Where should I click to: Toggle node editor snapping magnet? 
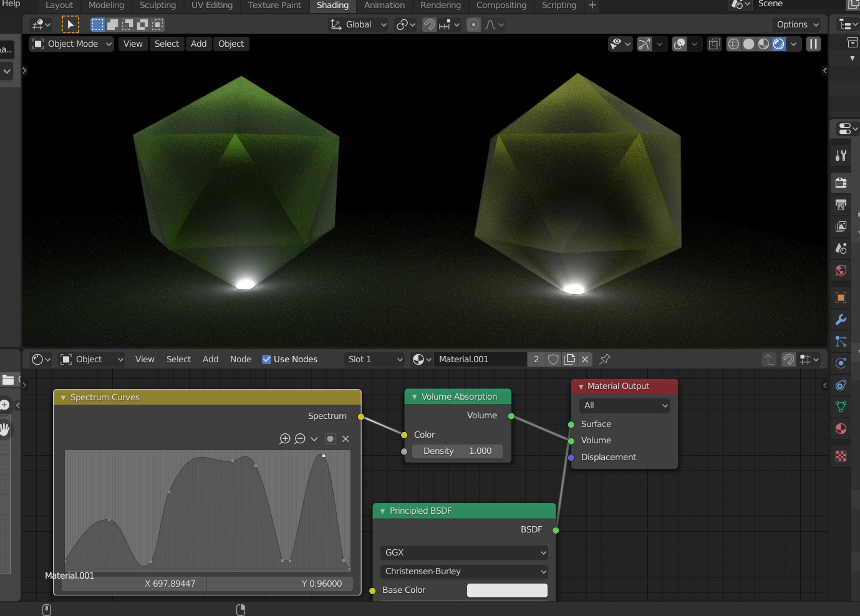tap(788, 359)
